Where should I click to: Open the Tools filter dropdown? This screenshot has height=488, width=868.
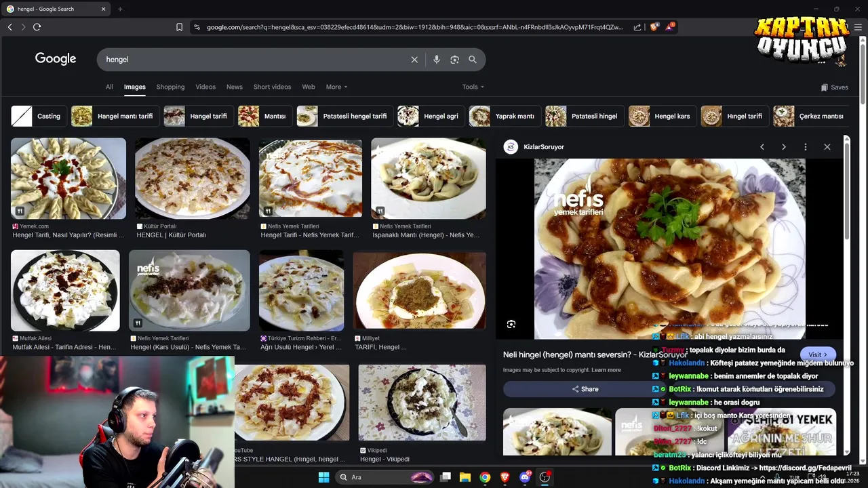[x=473, y=87]
